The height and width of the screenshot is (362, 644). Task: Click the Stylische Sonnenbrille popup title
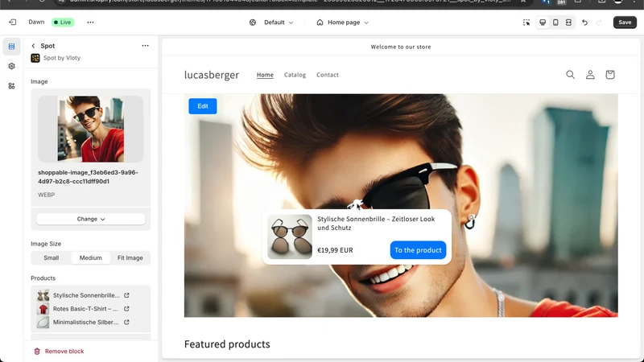376,224
